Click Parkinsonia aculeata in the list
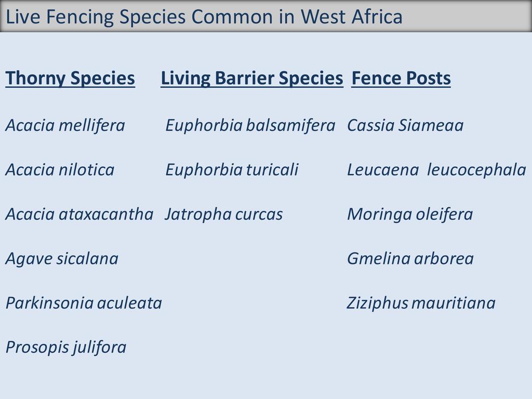This screenshot has height=399, width=532. (x=84, y=303)
